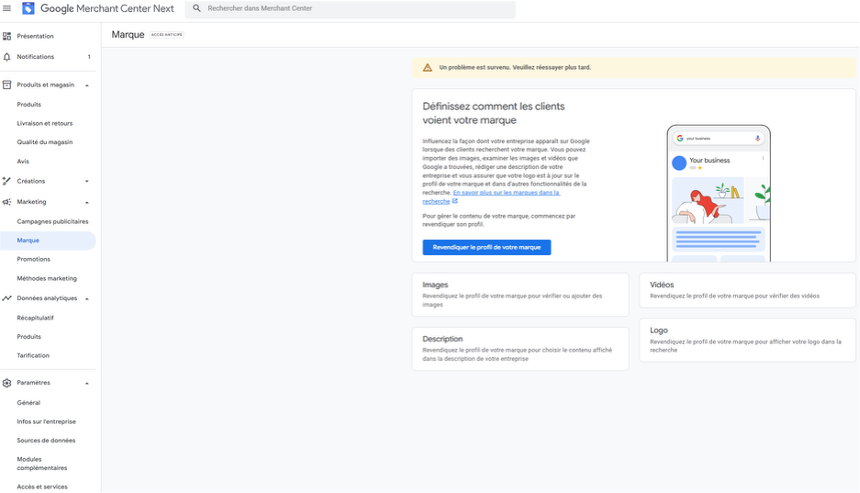Expand the Créations section arrow

click(x=87, y=181)
